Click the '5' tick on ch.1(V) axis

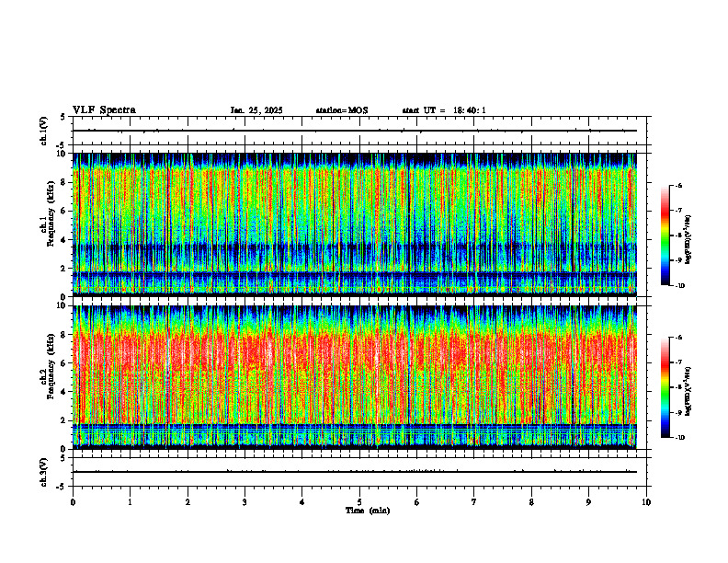(63, 117)
